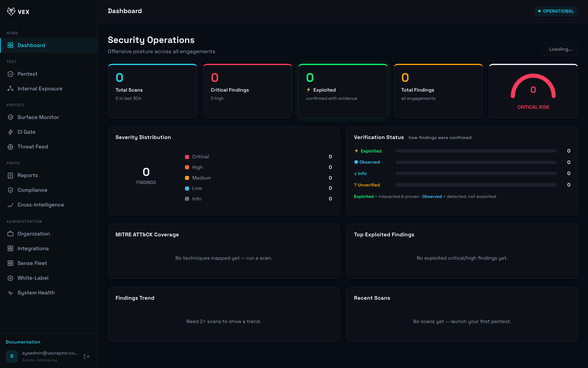This screenshot has width=588, height=368.
Task: Click the Total Scans stat card
Action: tap(152, 91)
